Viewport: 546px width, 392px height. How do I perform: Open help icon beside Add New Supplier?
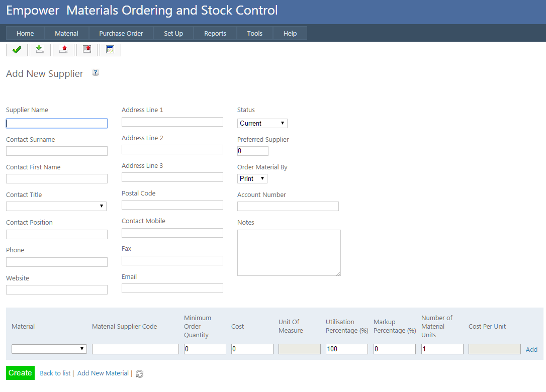click(96, 73)
